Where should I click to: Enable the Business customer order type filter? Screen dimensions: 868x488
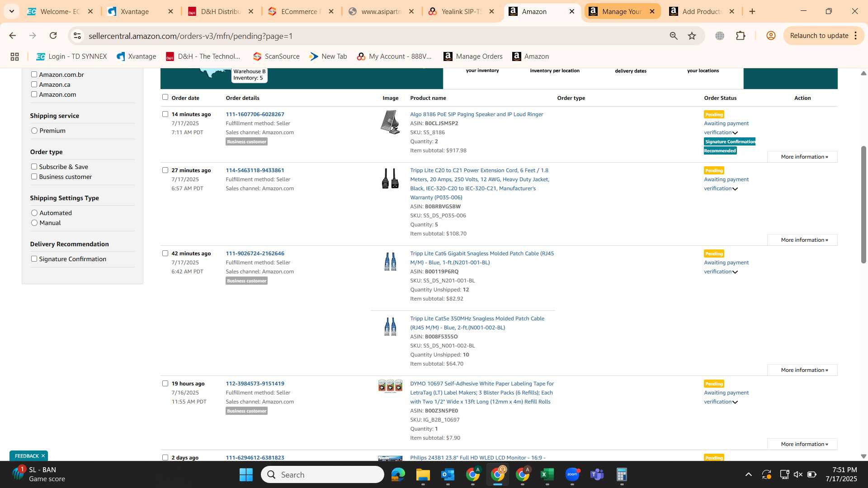pyautogui.click(x=34, y=177)
